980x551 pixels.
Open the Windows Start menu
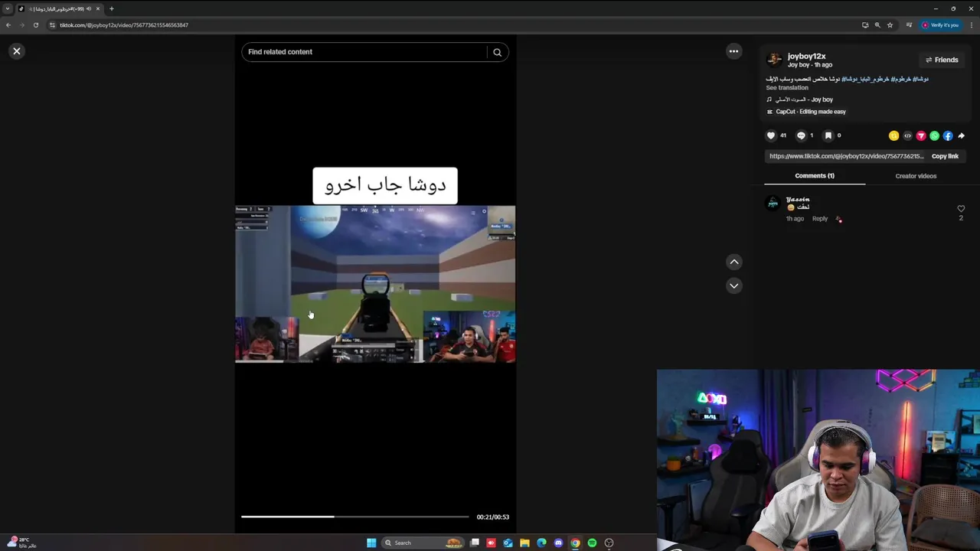[371, 543]
